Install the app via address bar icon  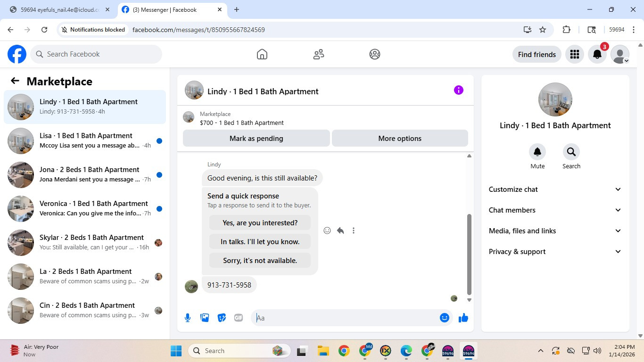[528, 29]
